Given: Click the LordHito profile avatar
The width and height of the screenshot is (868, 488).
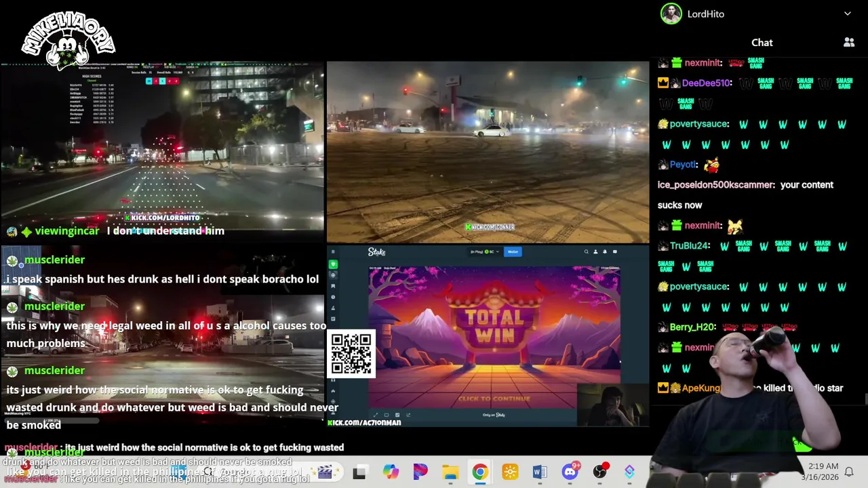Looking at the screenshot, I should point(671,14).
